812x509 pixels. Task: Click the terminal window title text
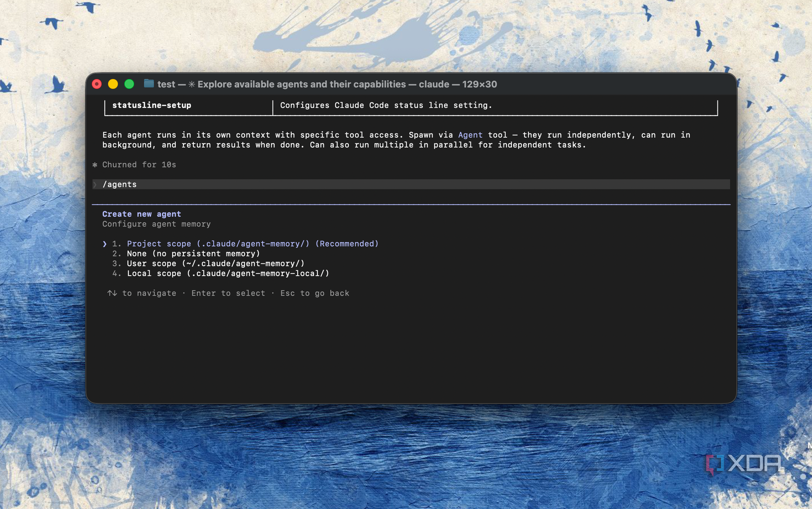(x=327, y=84)
